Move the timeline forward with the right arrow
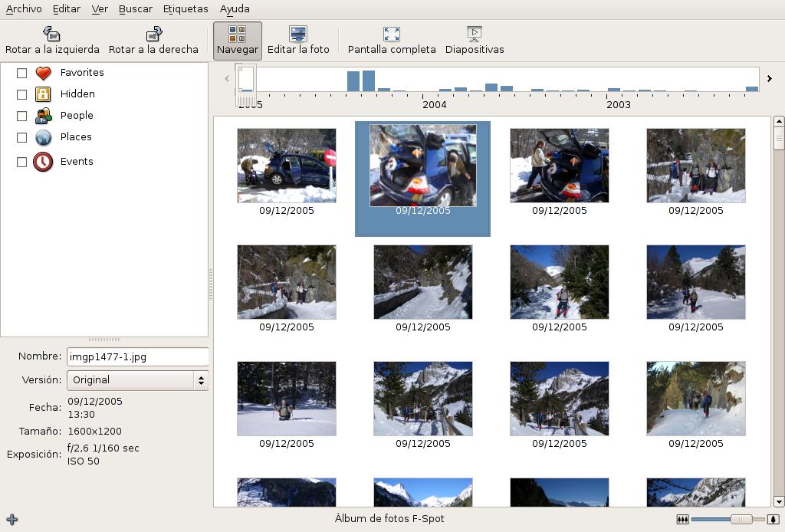Image resolution: width=785 pixels, height=532 pixels. (770, 79)
